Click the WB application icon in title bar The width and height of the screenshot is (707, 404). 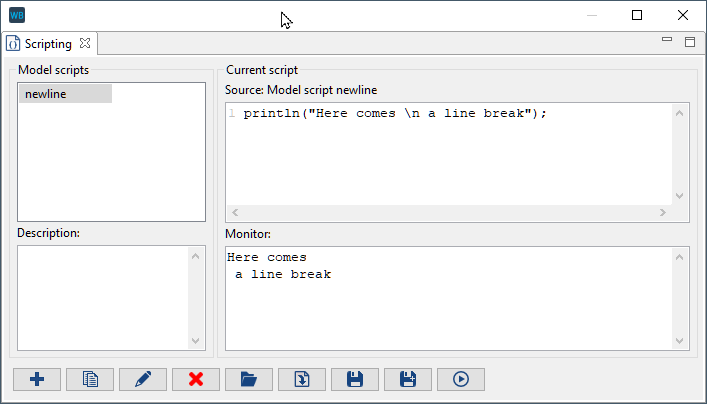click(17, 15)
